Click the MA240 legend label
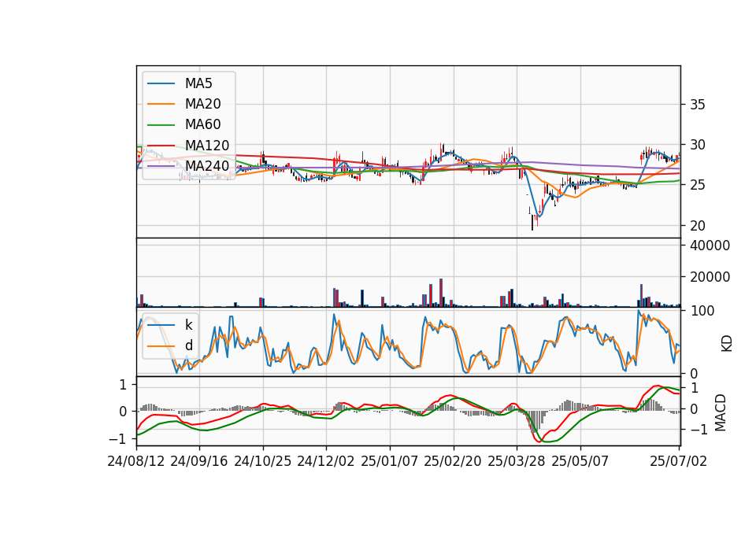This screenshot has height=543, width=756. (x=207, y=166)
